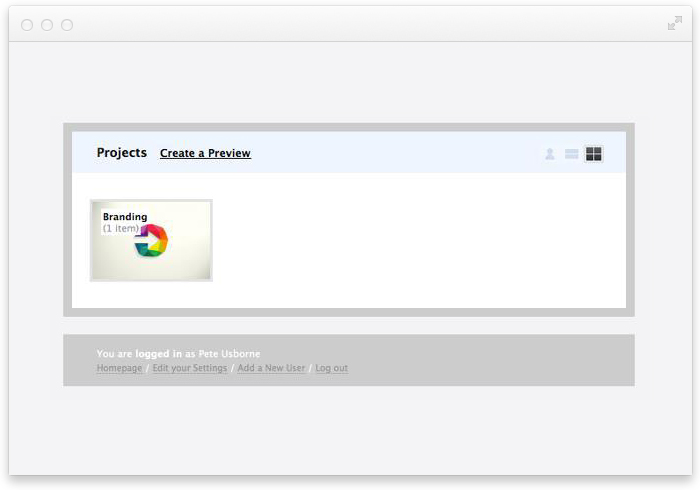This screenshot has width=700, height=490.
Task: Click the empty window title bar
Action: [x=350, y=24]
